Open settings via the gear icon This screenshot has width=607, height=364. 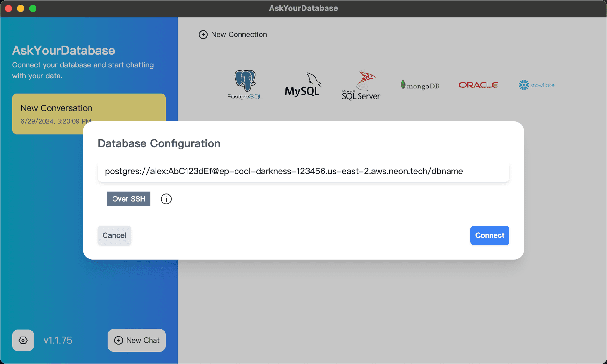click(23, 340)
